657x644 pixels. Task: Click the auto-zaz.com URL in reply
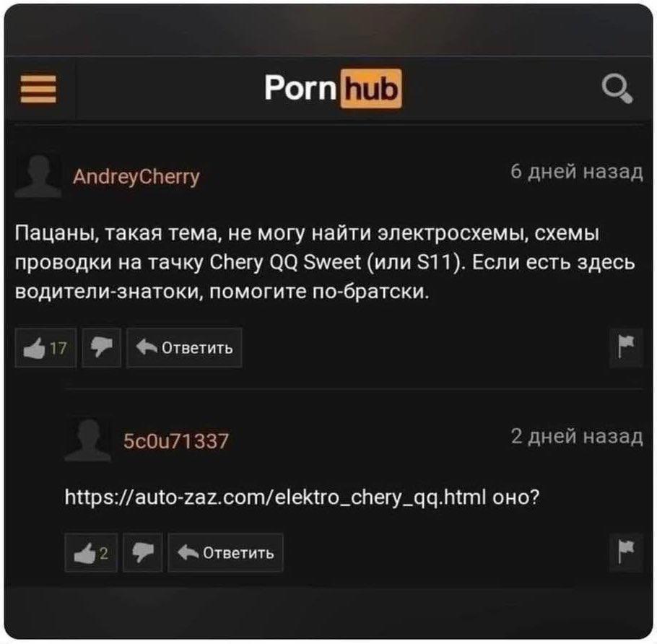275,497
